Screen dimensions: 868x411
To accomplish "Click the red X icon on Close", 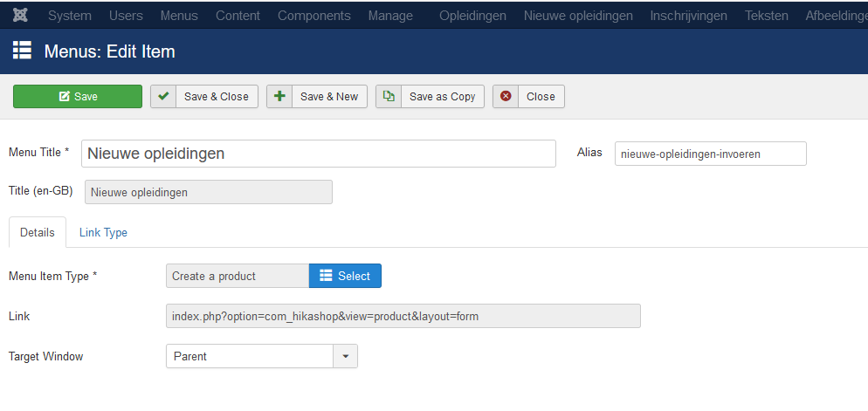I will pyautogui.click(x=506, y=96).
